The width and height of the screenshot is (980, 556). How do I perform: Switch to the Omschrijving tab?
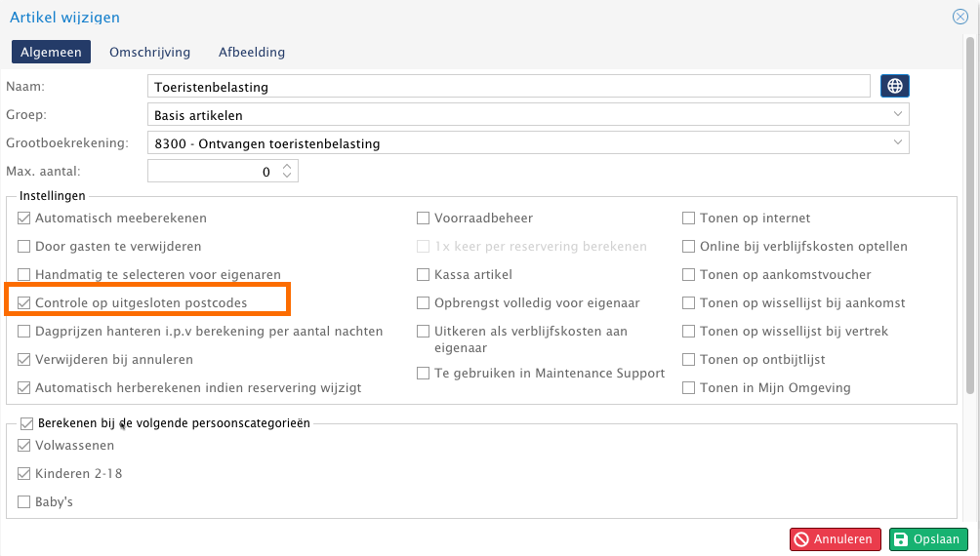coord(149,52)
